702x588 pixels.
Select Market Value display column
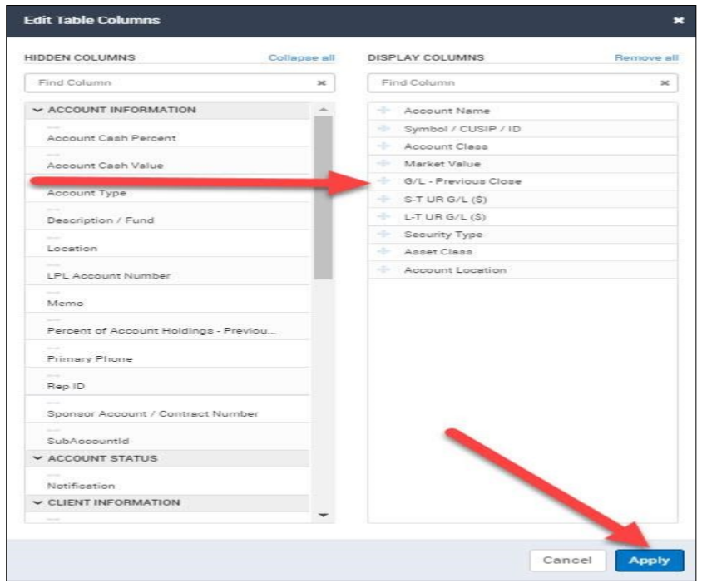523,164
